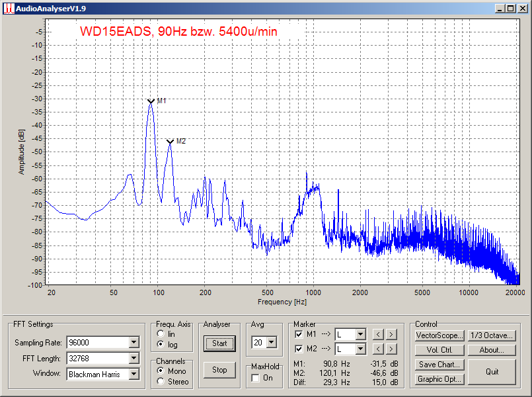The height and width of the screenshot is (397, 532).
Task: Click the Amplitude [dB] axis label
Action: click(21, 152)
